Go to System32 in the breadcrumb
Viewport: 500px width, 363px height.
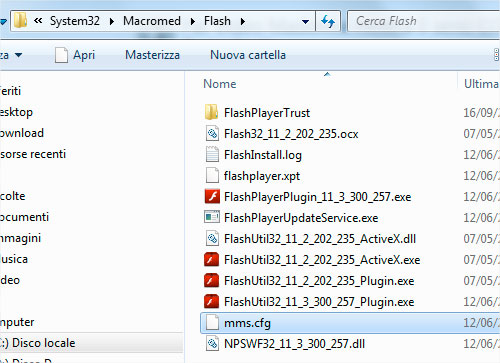tap(75, 21)
